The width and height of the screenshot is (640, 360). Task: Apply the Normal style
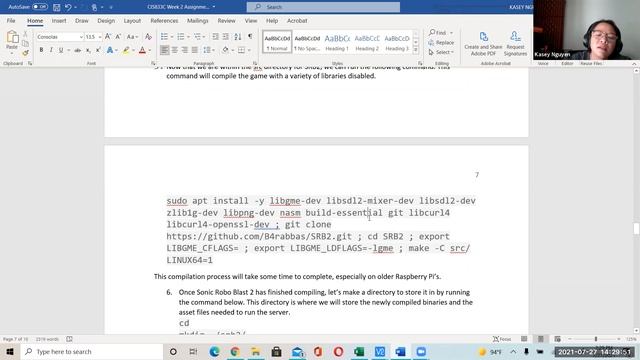(277, 42)
